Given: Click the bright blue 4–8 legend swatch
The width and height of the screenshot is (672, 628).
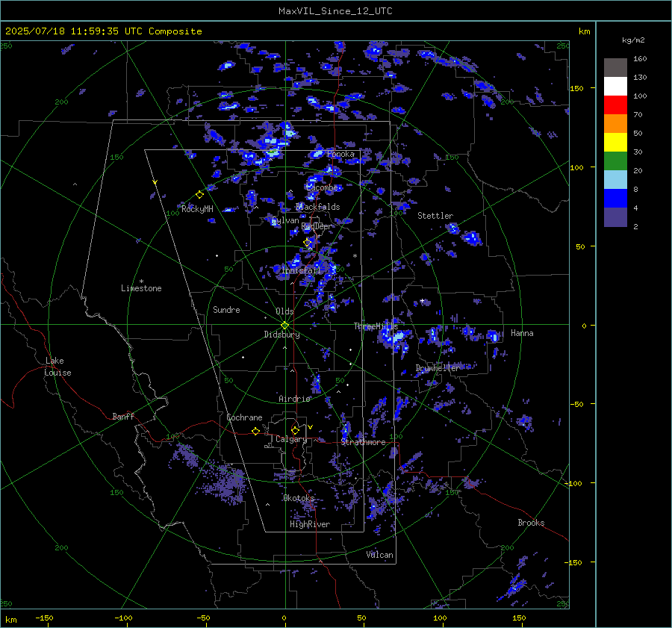Looking at the screenshot, I should [615, 198].
